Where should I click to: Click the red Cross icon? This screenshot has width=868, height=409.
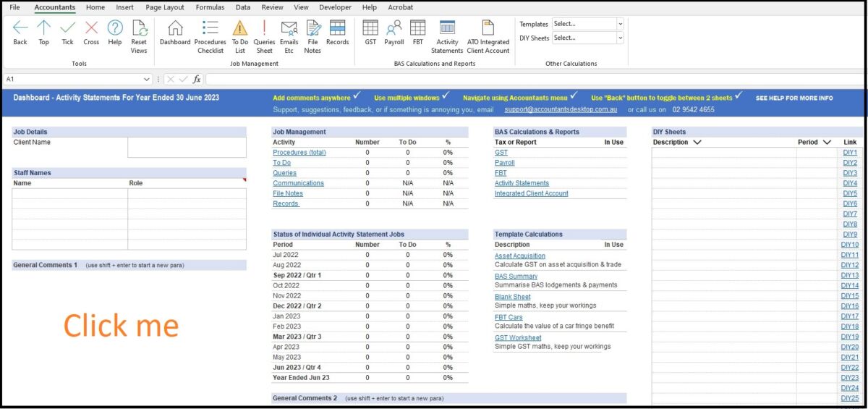coord(91,29)
